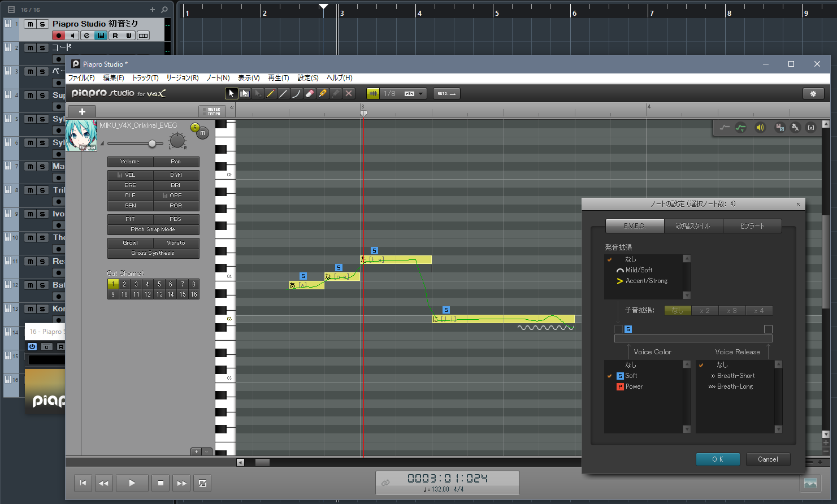Open the ファイル(F) menu
The width and height of the screenshot is (837, 504).
[81, 78]
